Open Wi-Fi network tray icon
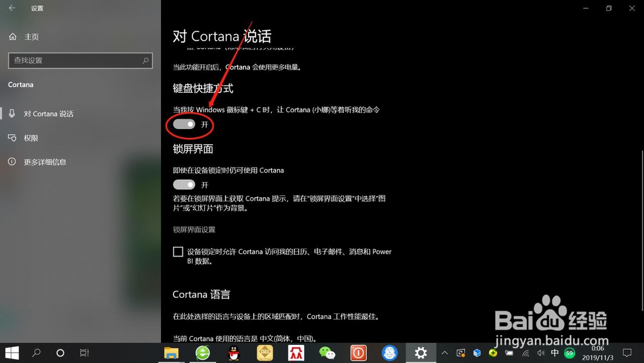Screen dimensions: 644x363 [526, 353]
